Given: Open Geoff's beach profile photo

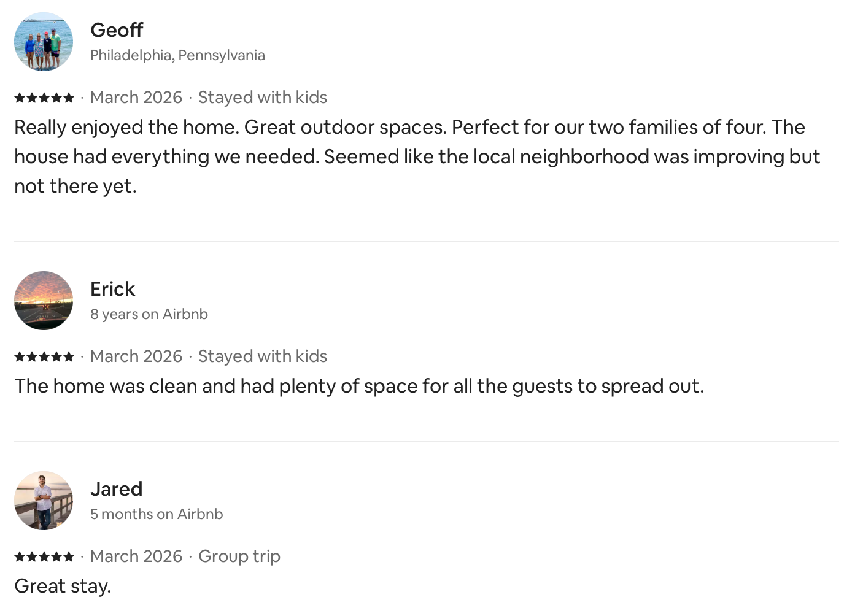Looking at the screenshot, I should pyautogui.click(x=44, y=42).
